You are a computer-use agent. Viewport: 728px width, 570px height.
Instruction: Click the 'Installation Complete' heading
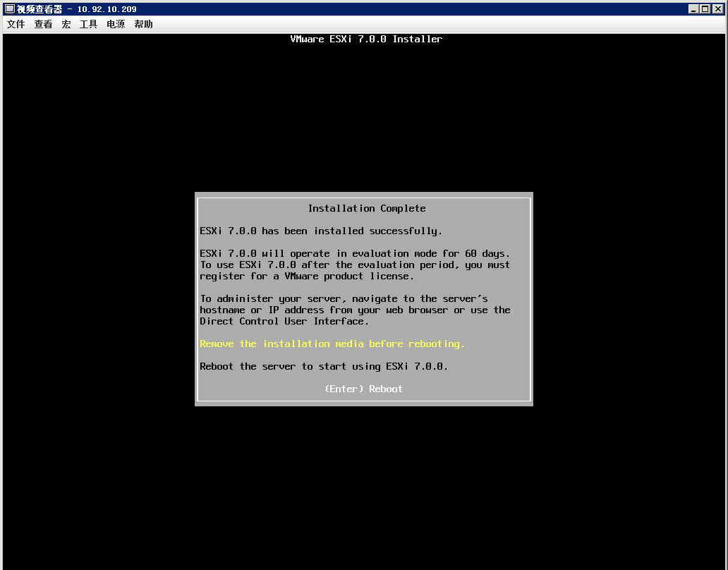[367, 208]
